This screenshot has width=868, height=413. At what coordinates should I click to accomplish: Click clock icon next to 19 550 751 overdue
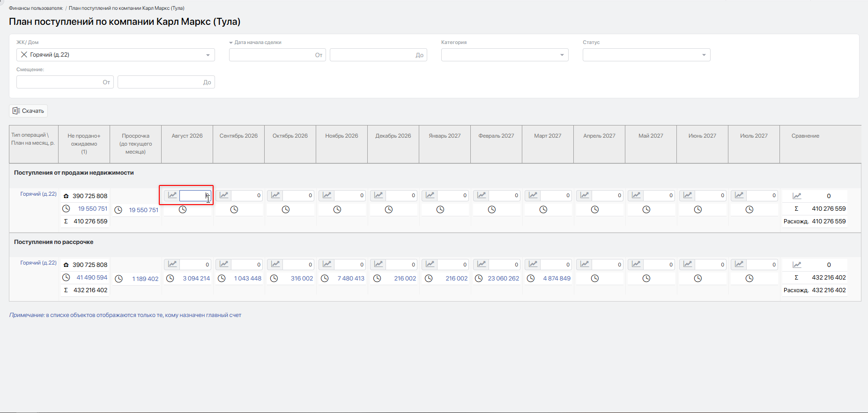click(119, 210)
